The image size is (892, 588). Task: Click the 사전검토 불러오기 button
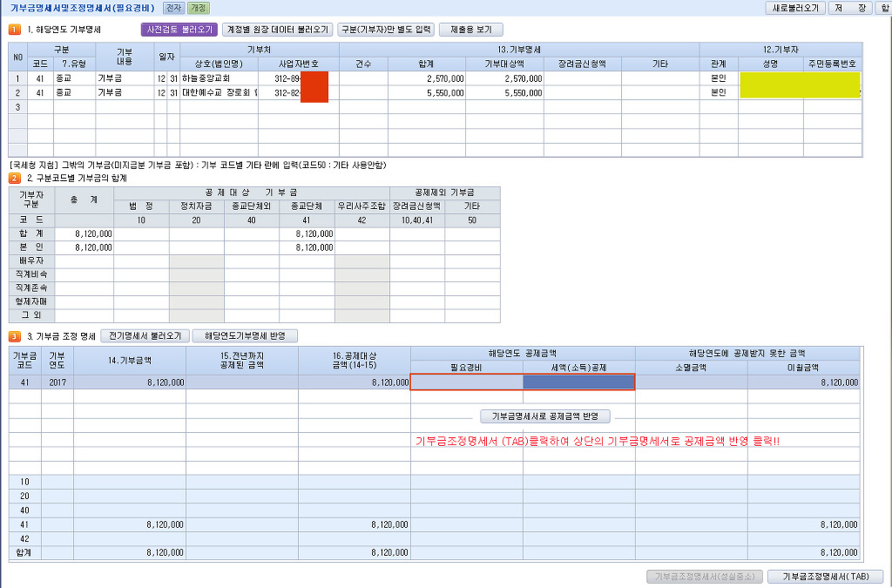click(x=179, y=30)
